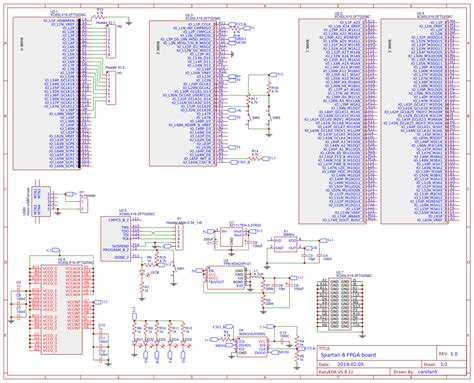This screenshot has height=383, width=474.
Task: Select the USB1 mini USB connector
Action: tap(41, 202)
